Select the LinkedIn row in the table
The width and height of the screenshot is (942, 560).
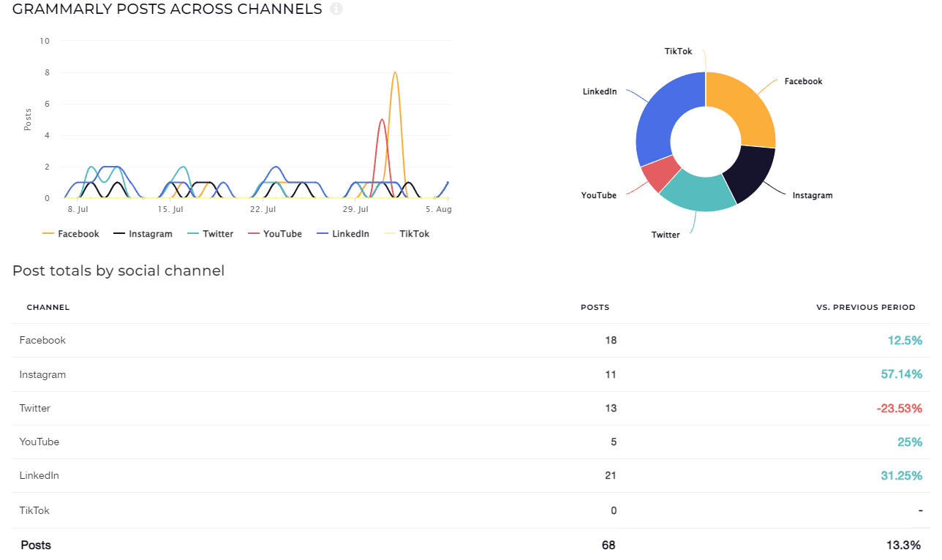click(39, 476)
